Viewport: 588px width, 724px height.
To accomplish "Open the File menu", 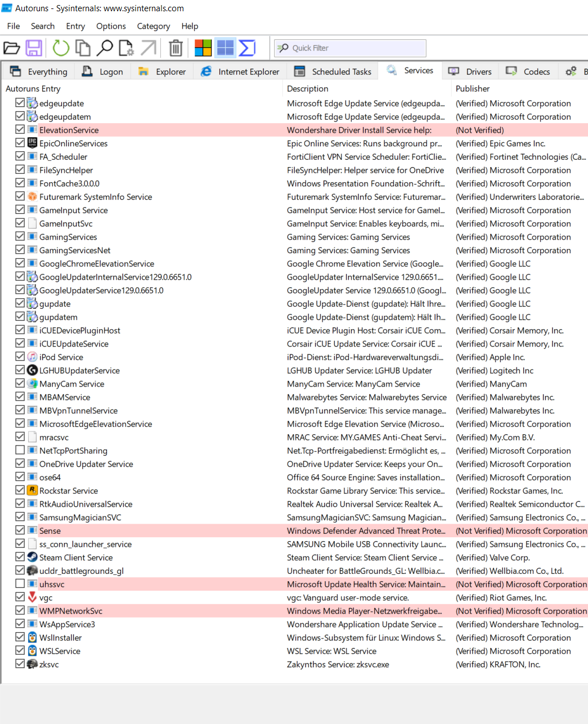I will tap(14, 26).
